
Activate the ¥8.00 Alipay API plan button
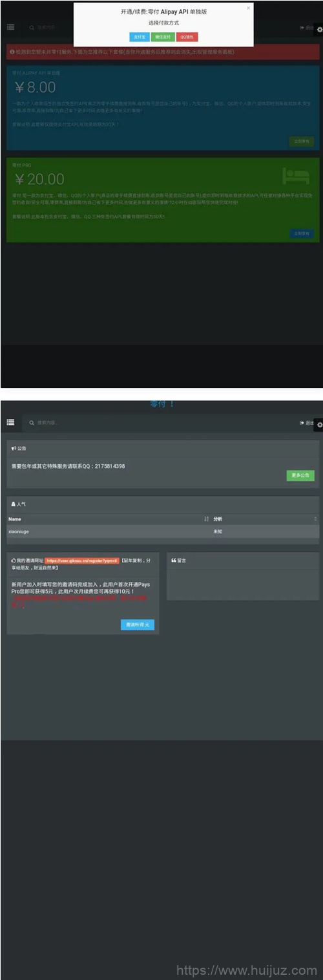point(302,141)
